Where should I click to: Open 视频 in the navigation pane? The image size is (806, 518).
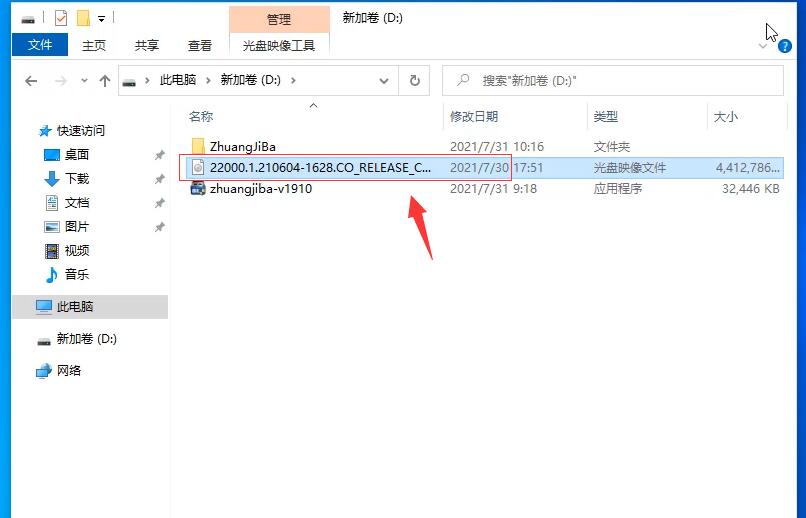point(77,250)
